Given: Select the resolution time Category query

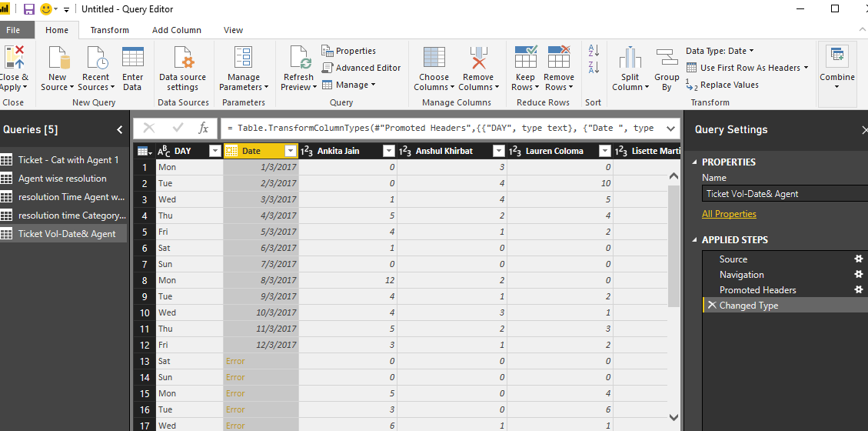Looking at the screenshot, I should [63, 215].
